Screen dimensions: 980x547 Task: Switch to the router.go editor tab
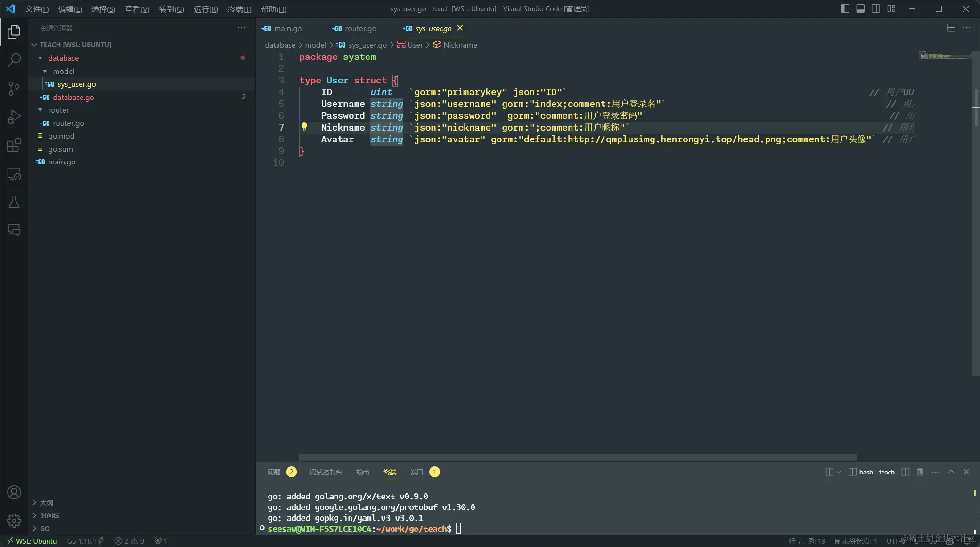coord(360,29)
